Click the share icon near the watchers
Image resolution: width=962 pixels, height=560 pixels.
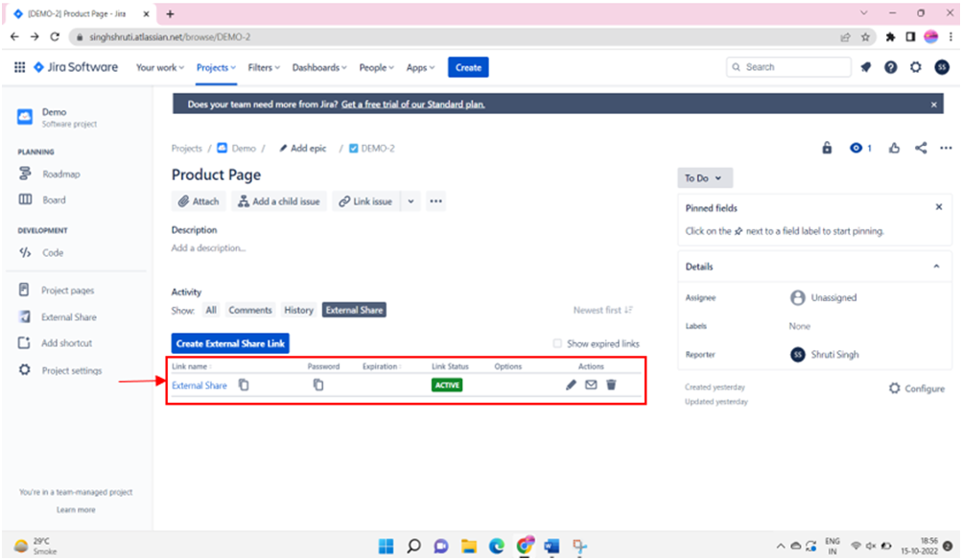pos(920,149)
